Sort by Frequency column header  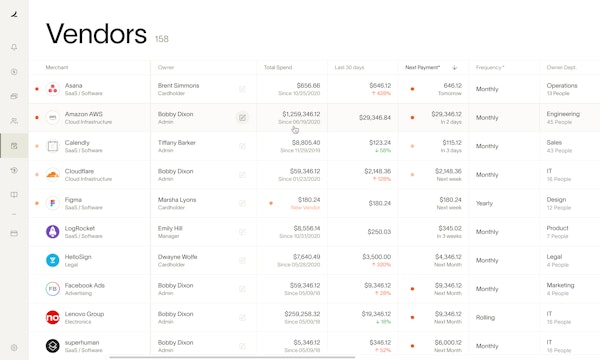pos(490,67)
